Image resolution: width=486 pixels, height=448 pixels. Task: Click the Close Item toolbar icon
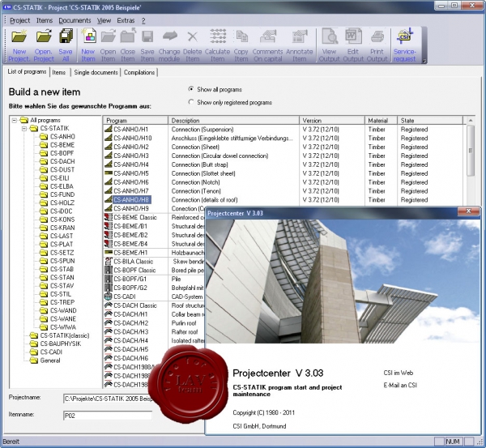(x=128, y=36)
